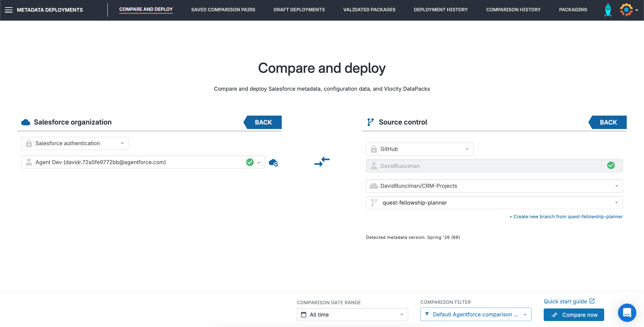Open the support chat widget

click(627, 313)
